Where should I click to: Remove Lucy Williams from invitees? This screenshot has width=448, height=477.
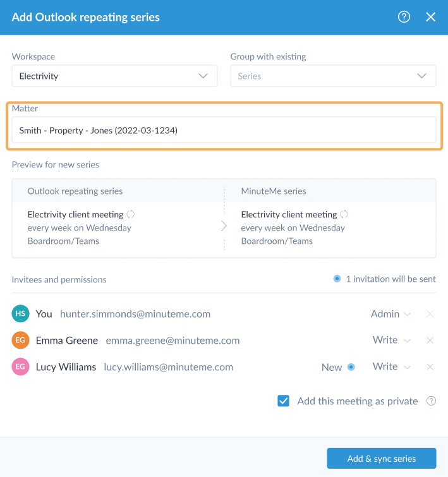(430, 367)
